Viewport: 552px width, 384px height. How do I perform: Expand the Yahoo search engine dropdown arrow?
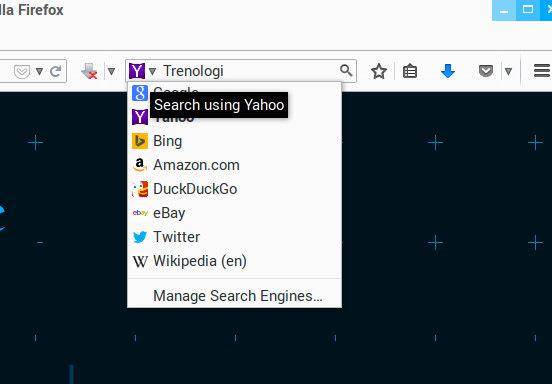152,71
